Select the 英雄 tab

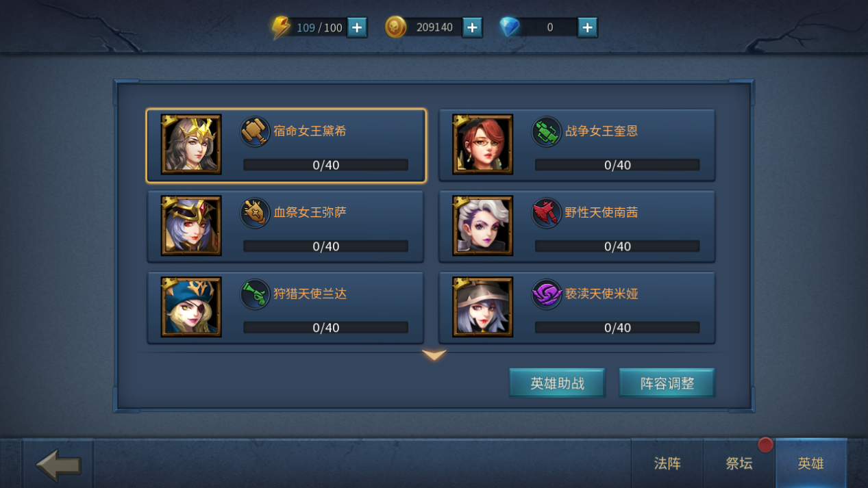(x=811, y=463)
